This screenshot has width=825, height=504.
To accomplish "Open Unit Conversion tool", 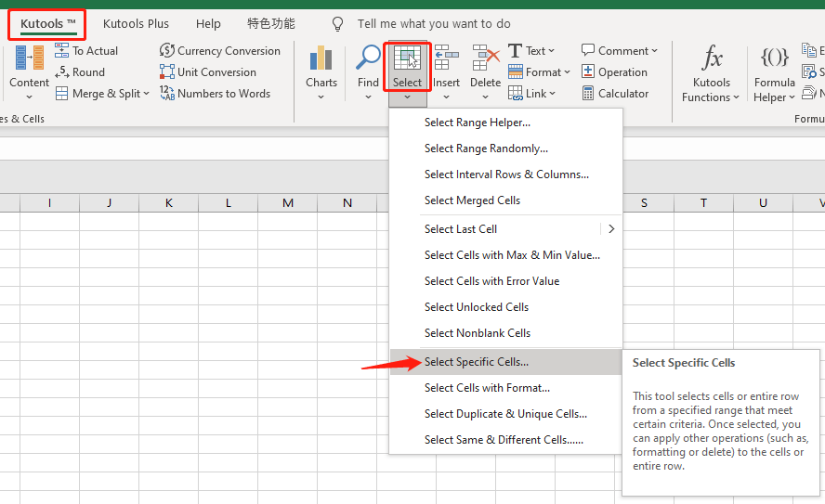I will click(x=208, y=72).
